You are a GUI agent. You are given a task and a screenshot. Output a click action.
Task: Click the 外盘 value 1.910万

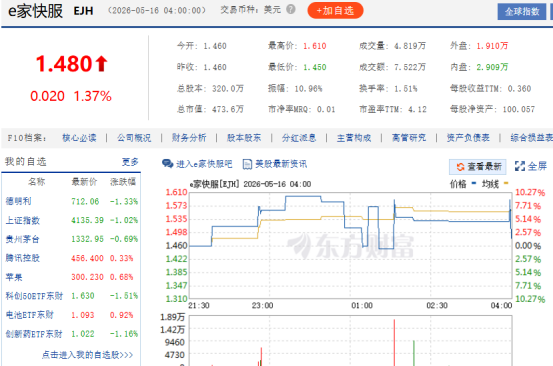(492, 46)
